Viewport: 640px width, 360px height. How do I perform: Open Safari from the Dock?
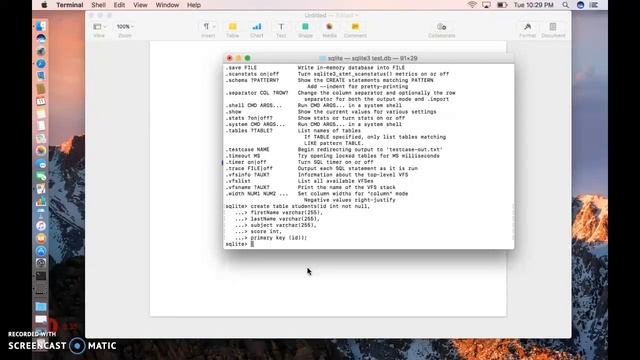[41, 64]
